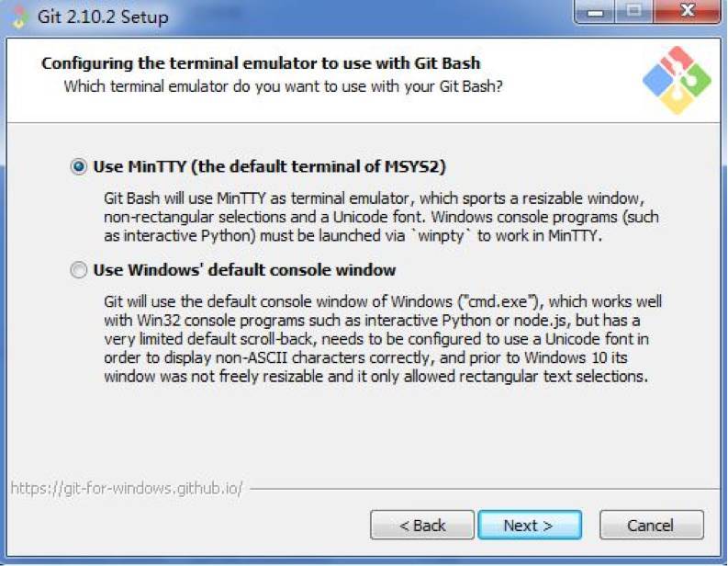Click the 'Use MinTTY (the default terminal of MSYS2)' label

point(269,166)
